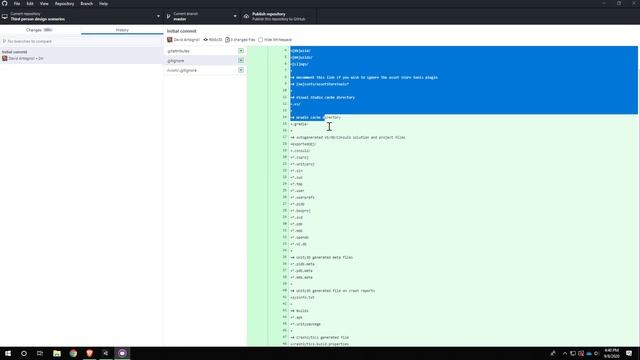Image resolution: width=640 pixels, height=360 pixels.
Task: Click the GitHub Desktop taskbar icon
Action: coord(122,353)
